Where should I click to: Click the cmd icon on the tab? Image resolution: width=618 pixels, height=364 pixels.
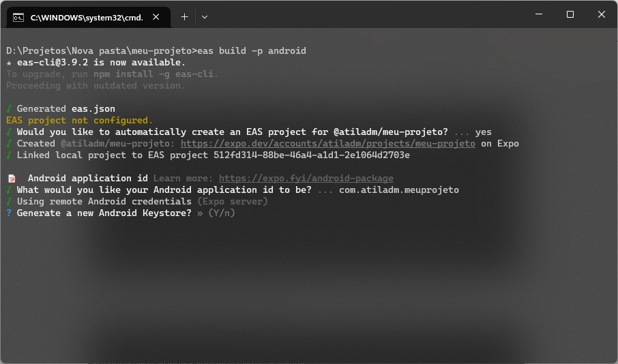[x=18, y=17]
